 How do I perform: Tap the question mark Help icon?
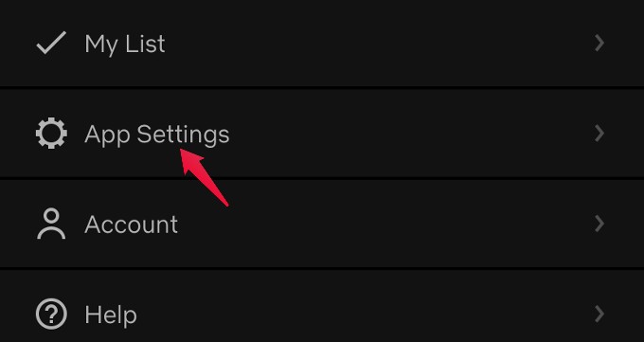[x=51, y=315]
